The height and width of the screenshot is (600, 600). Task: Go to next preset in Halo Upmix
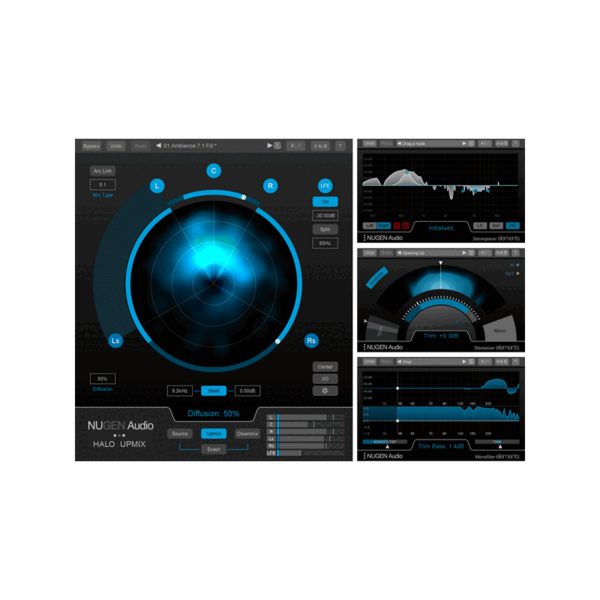pyautogui.click(x=269, y=146)
